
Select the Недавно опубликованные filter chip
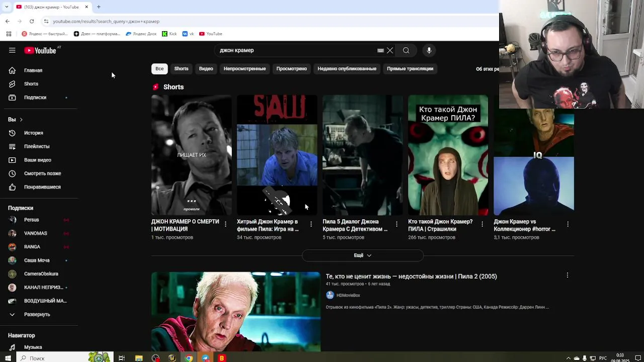(x=347, y=69)
